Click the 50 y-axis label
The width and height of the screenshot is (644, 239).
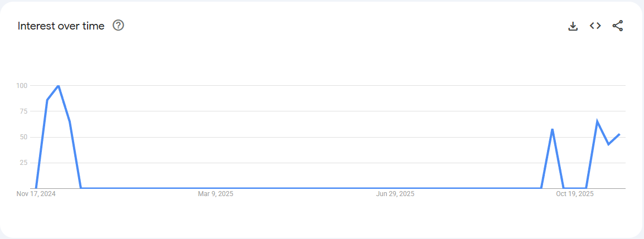(23, 137)
